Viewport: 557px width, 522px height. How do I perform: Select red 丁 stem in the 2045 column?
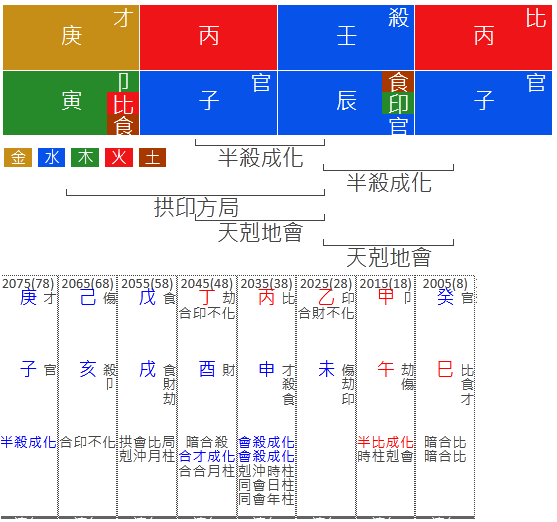(x=207, y=297)
